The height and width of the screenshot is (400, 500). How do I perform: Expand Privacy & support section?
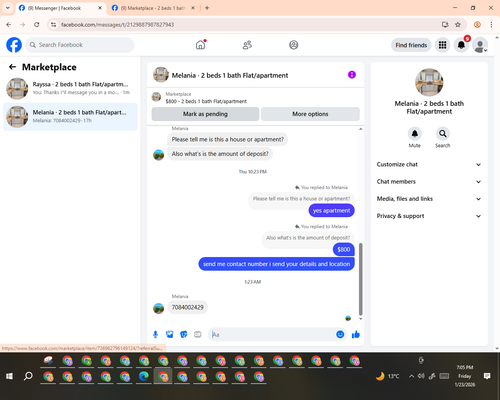429,216
